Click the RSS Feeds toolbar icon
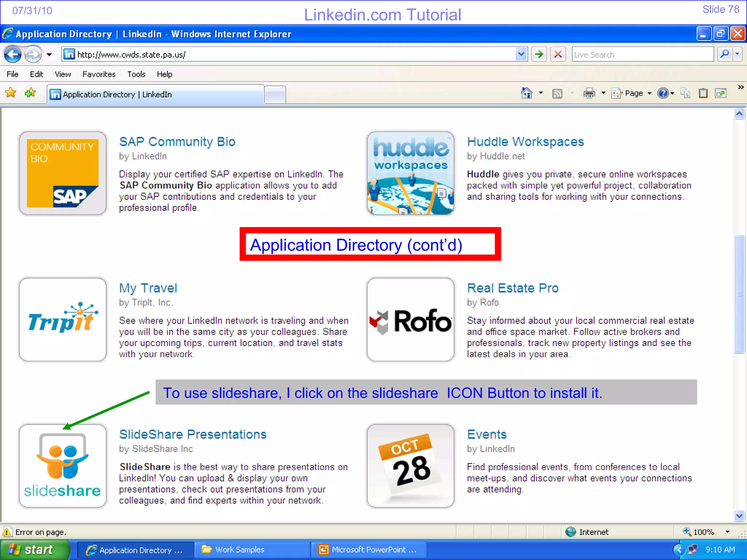The height and width of the screenshot is (560, 747). pyautogui.click(x=557, y=94)
